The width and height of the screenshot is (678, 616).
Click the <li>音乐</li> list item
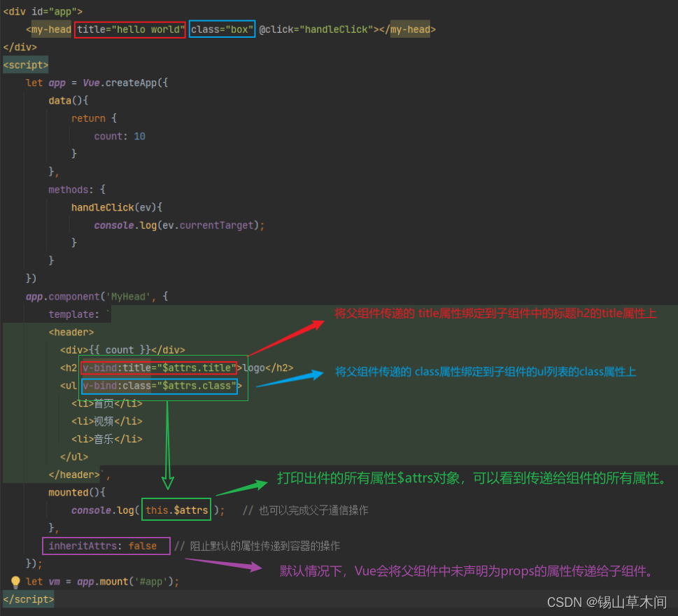107,439
